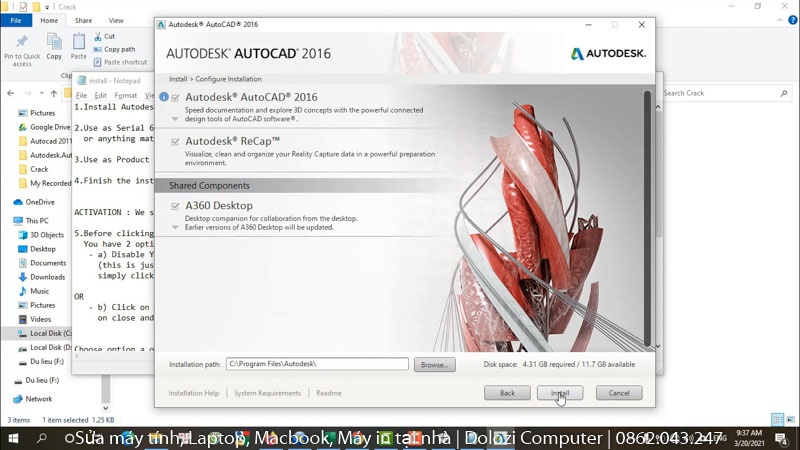Toggle the A360 Desktop checkbox

(x=176, y=206)
